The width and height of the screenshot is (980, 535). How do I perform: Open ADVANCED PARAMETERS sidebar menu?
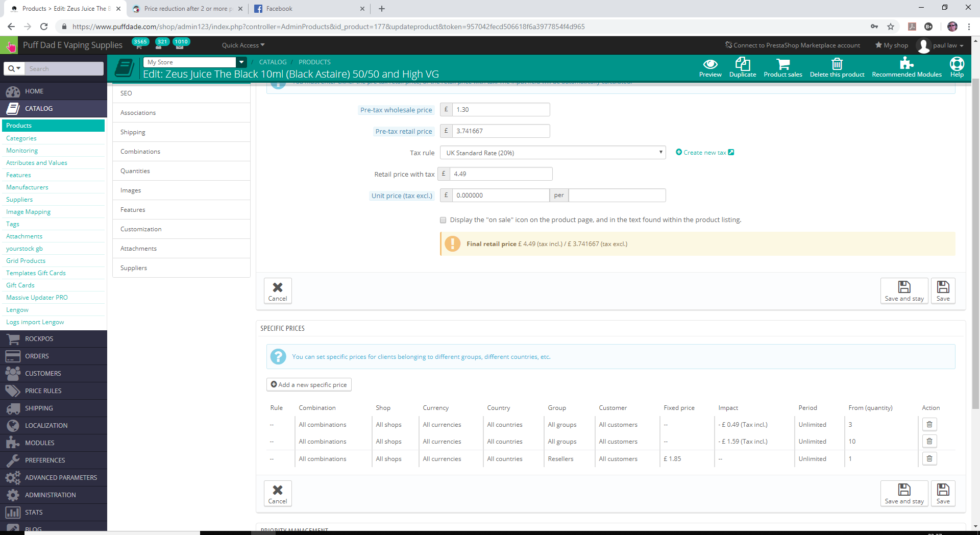click(x=54, y=478)
